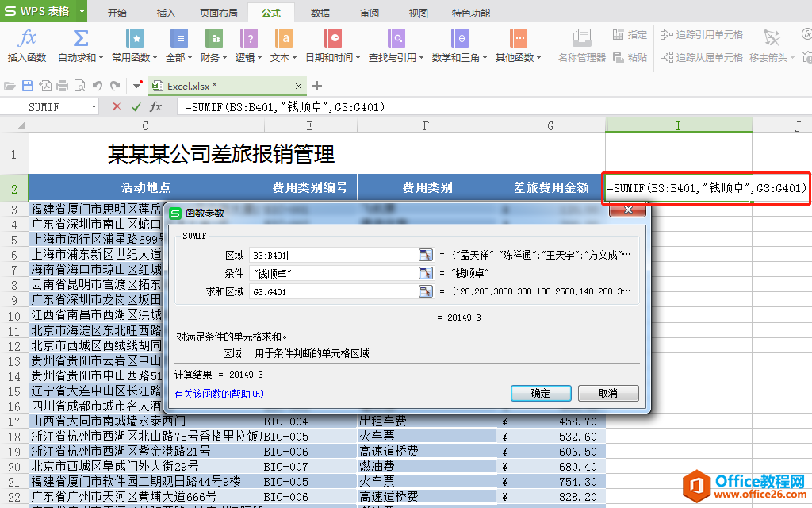This screenshot has height=508, width=812.
Task: Open the 审阅 ribbon tab
Action: [370, 13]
